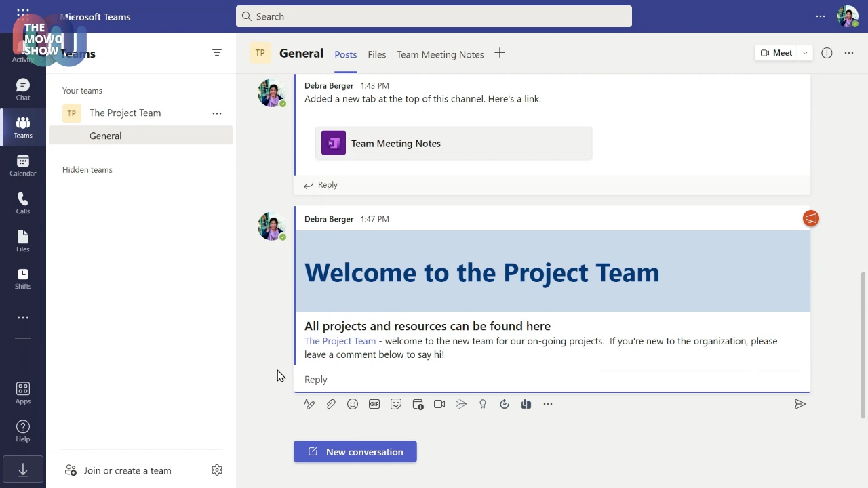This screenshot has height=488, width=868.
Task: Open the sticker picker
Action: coord(395,404)
